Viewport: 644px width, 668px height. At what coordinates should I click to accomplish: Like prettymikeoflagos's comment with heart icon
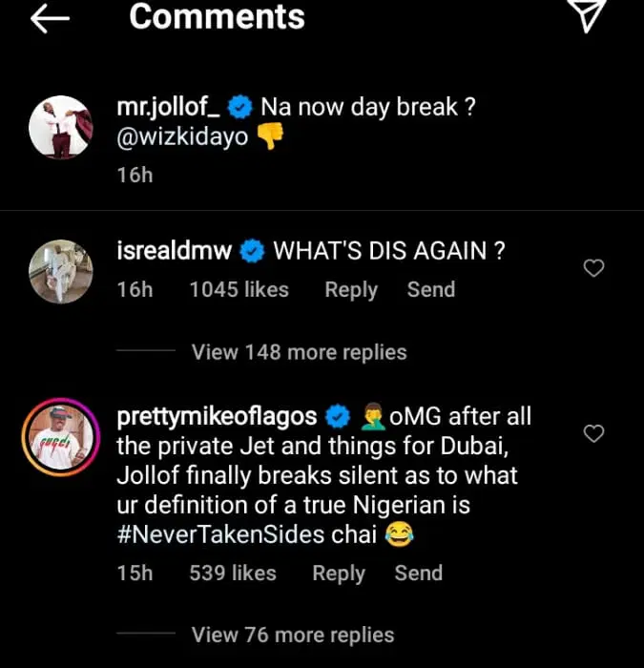point(593,434)
